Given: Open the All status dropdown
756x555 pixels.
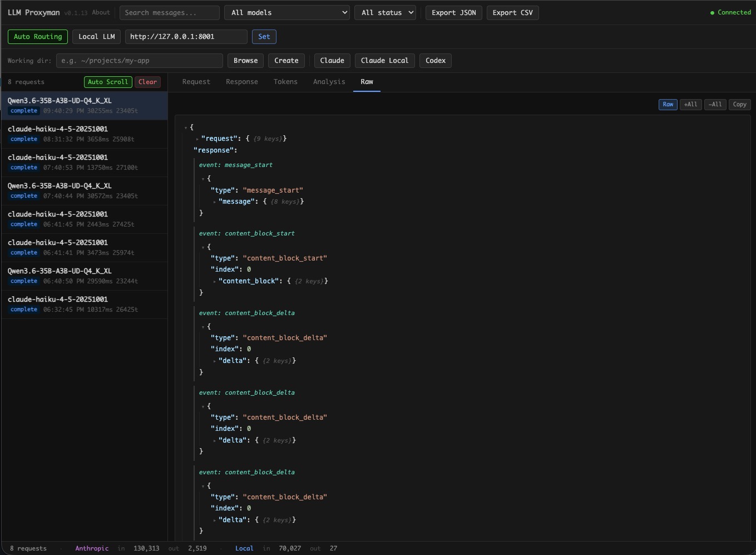Looking at the screenshot, I should [385, 13].
